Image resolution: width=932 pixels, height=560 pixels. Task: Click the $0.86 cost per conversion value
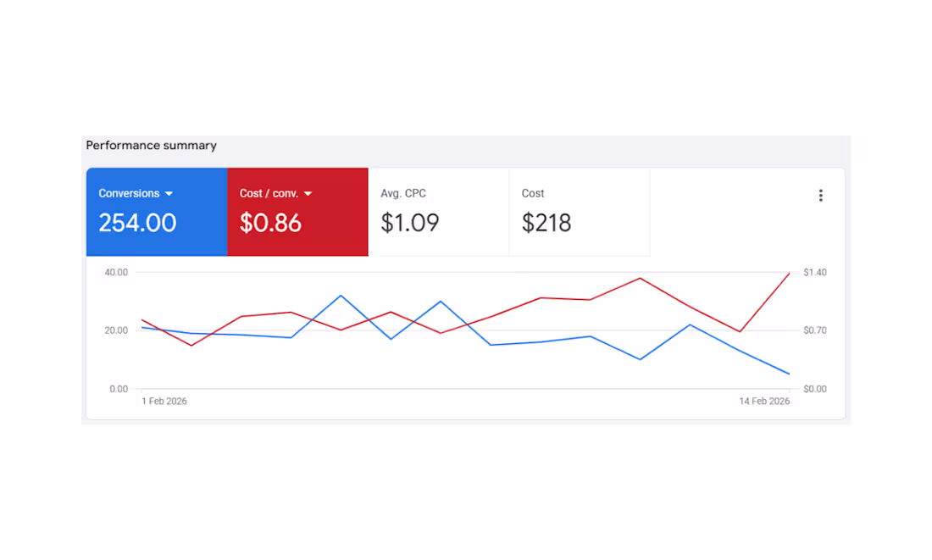(x=270, y=223)
